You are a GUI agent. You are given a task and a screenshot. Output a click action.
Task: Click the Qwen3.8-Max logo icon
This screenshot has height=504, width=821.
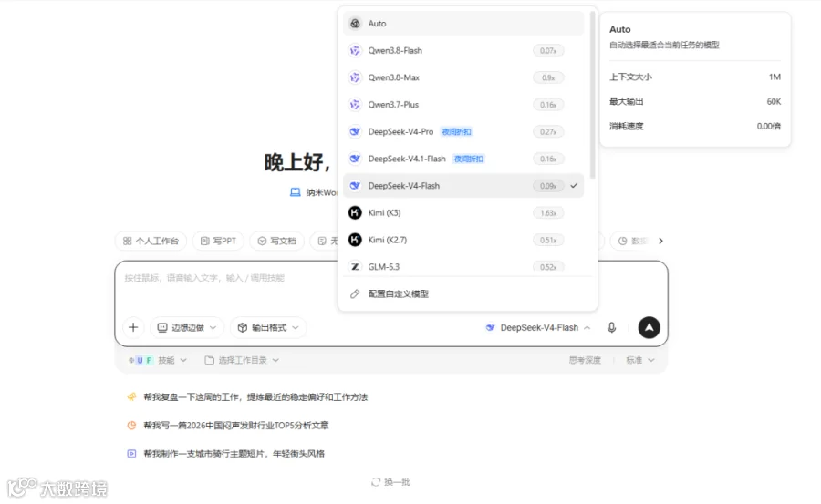[x=355, y=77]
